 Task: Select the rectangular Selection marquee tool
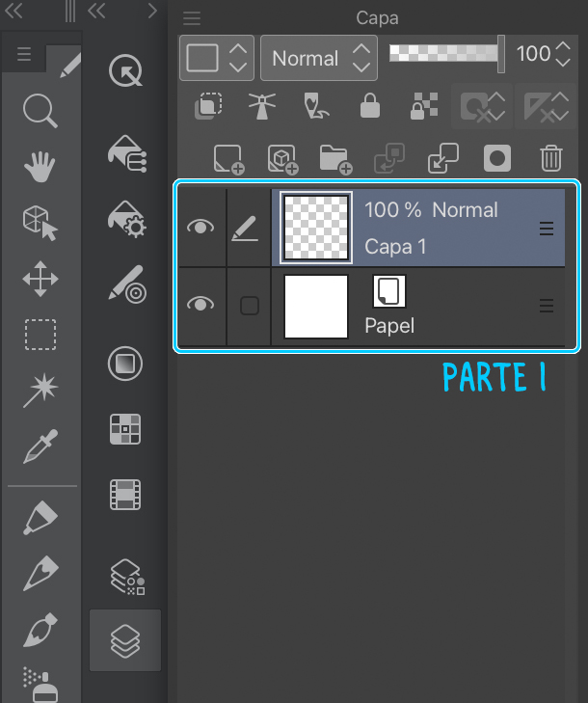pos(40,335)
